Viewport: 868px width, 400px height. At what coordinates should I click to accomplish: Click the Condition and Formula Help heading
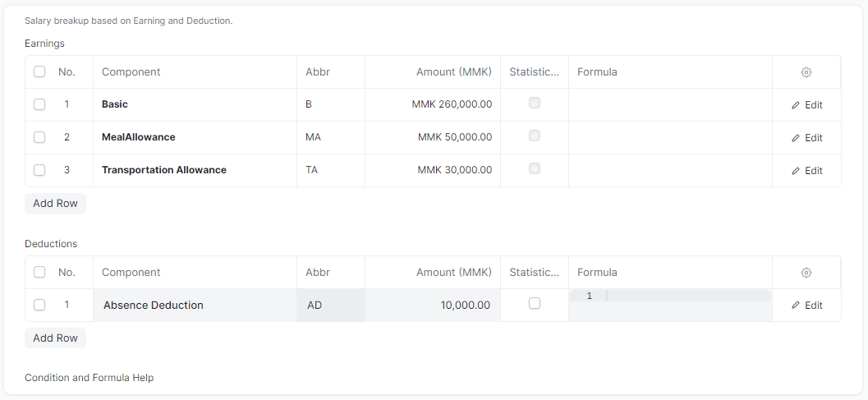[x=90, y=378]
